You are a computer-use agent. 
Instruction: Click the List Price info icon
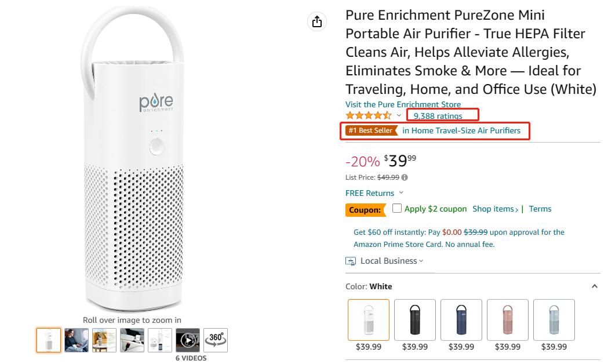[x=405, y=177]
